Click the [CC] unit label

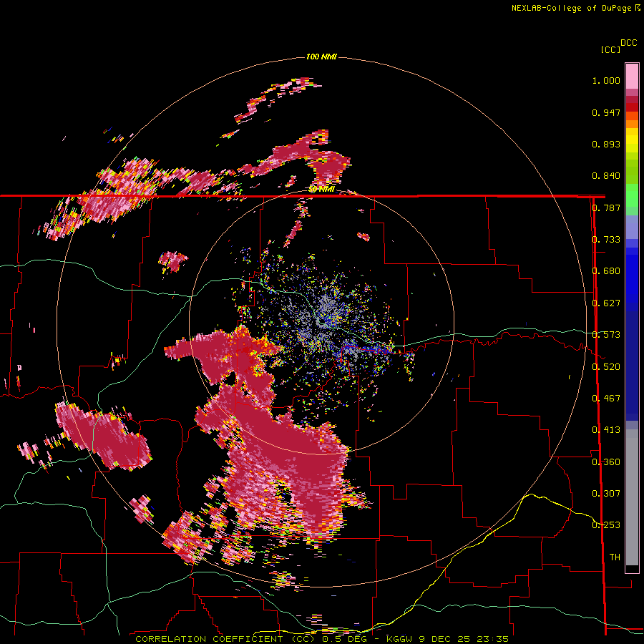pyautogui.click(x=610, y=49)
